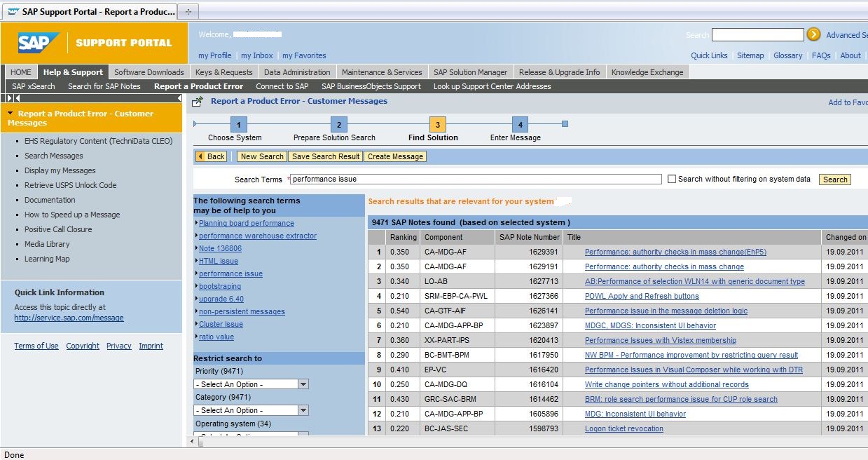Collapse the Report a Product Error menu
Image resolution: width=868 pixels, height=460 pixels.
pos(11,114)
